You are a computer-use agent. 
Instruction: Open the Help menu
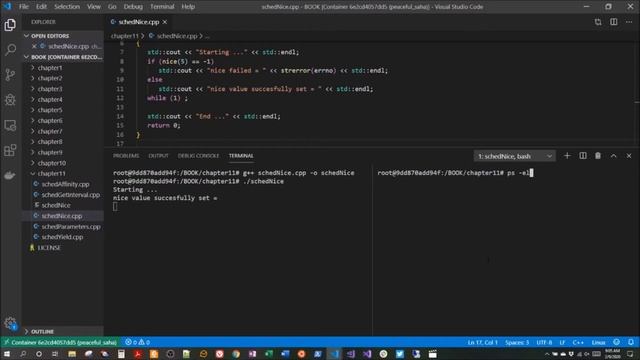point(188,7)
